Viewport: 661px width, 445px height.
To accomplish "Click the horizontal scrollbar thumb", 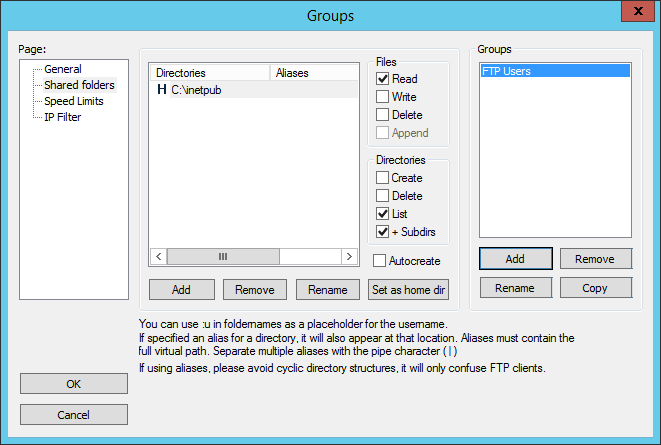I will 223,256.
